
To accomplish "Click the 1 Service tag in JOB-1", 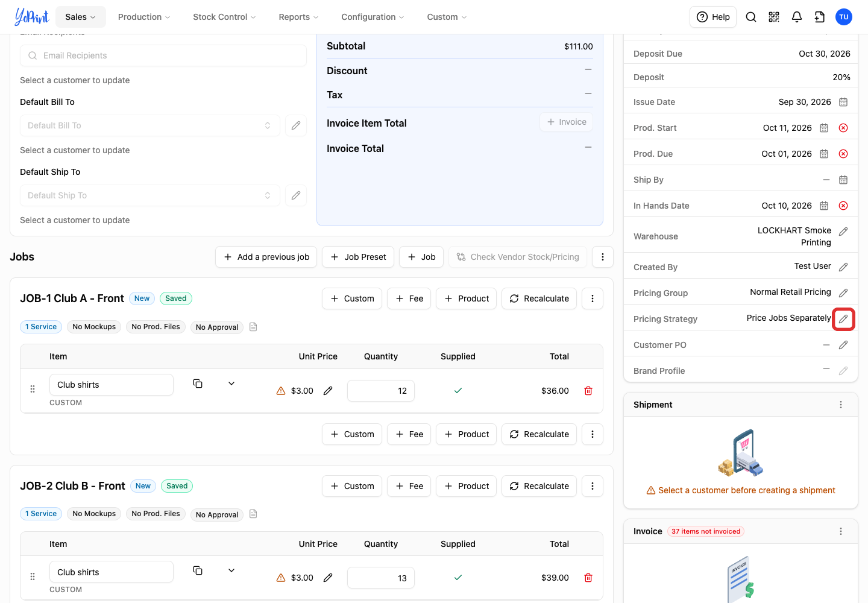I will click(41, 327).
